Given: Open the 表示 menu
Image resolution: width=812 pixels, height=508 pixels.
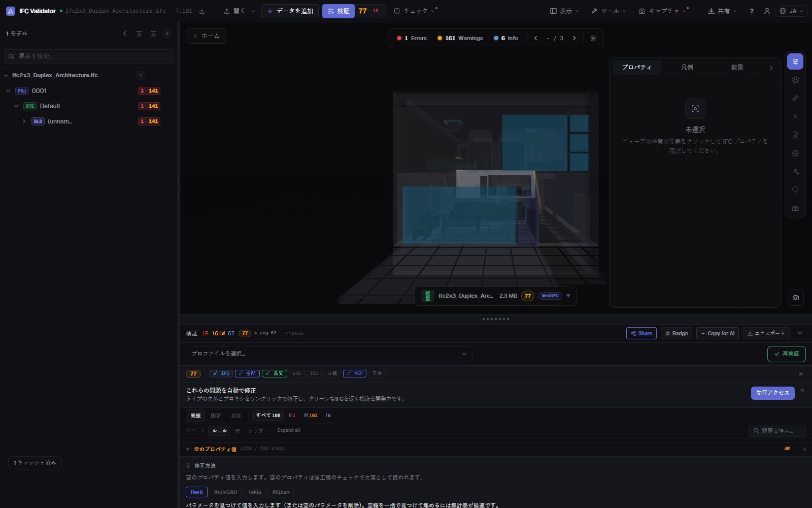Looking at the screenshot, I should (x=564, y=11).
